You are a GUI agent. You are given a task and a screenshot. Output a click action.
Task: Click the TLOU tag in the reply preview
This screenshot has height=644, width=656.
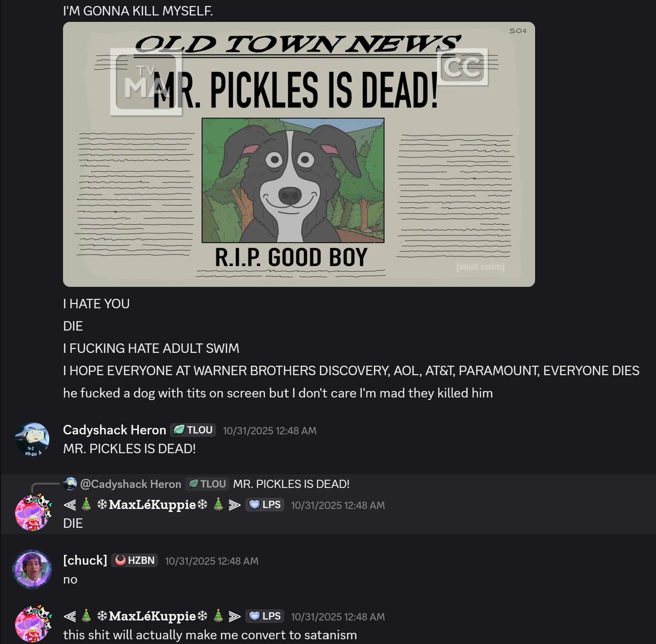point(207,484)
